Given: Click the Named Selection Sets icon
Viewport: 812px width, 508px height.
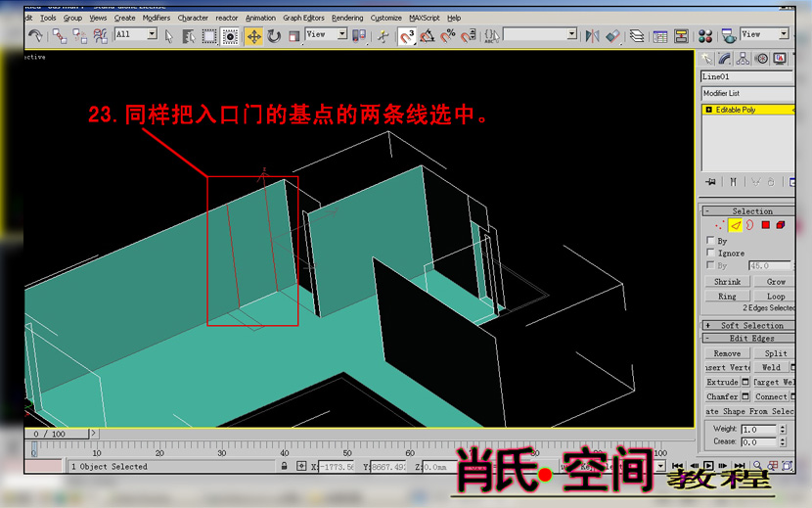Looking at the screenshot, I should point(492,36).
